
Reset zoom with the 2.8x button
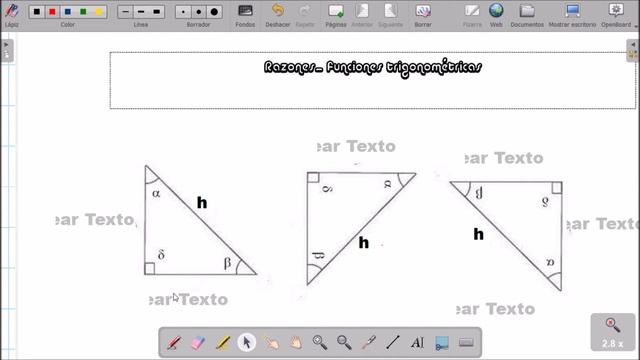613,332
